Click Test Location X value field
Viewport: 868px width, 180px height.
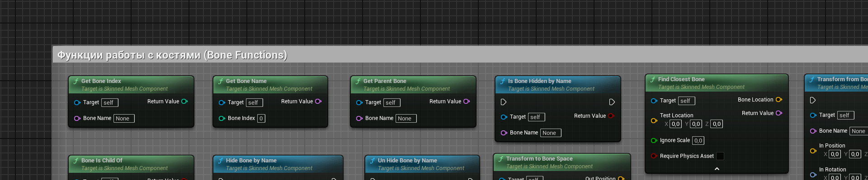pyautogui.click(x=675, y=124)
